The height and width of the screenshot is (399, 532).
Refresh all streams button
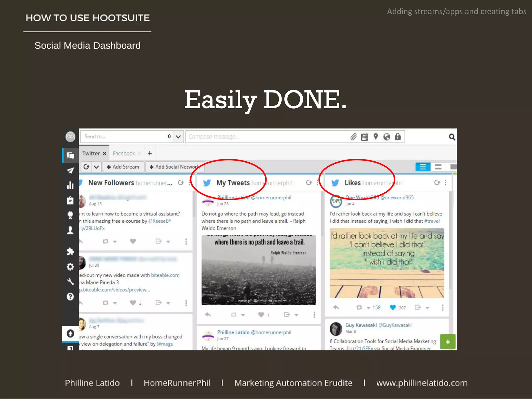[x=86, y=167]
